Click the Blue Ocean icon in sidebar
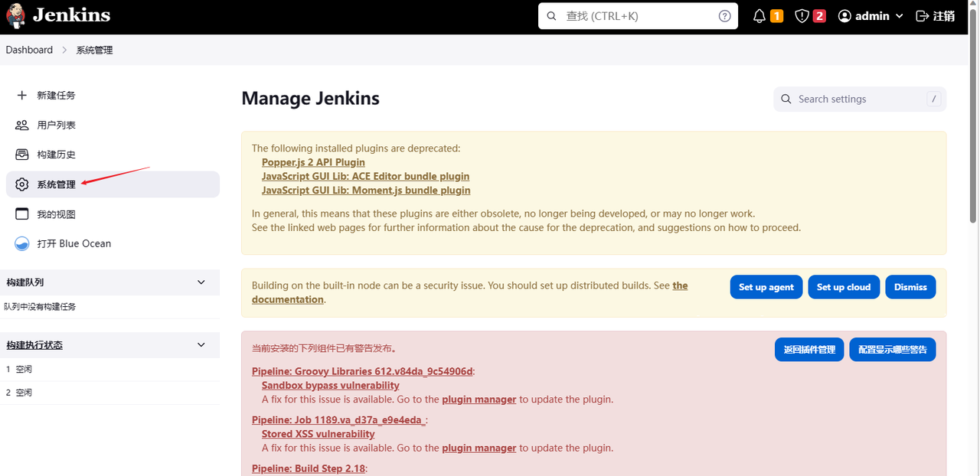980x476 pixels. click(22, 243)
